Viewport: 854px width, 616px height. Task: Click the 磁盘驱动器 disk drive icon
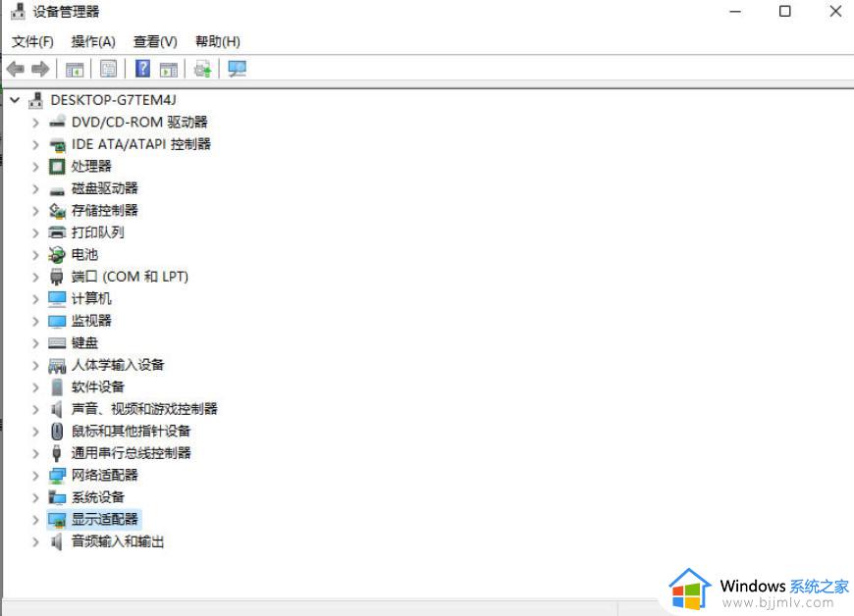click(x=57, y=190)
